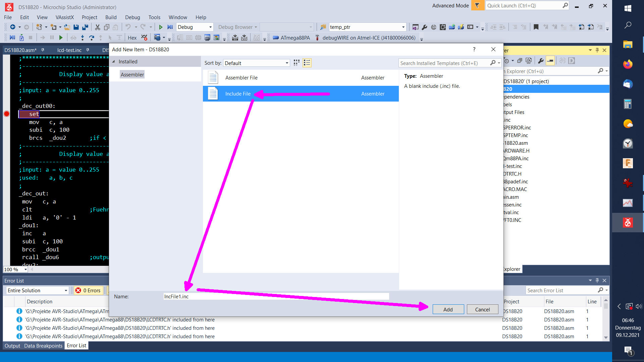Toggle Hex display mode
This screenshot has width=644, height=362.
tap(132, 38)
